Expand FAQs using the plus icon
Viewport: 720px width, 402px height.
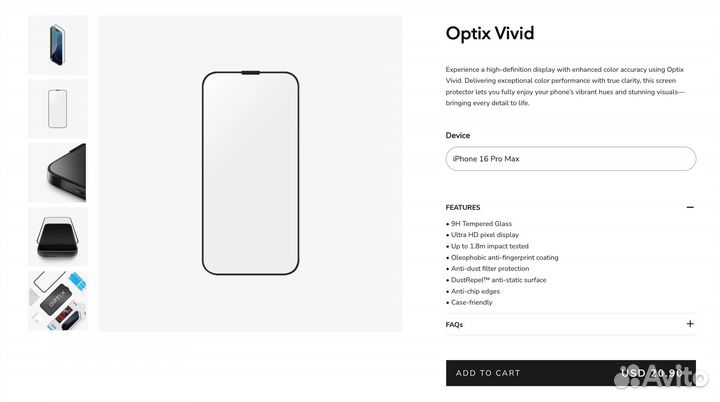pyautogui.click(x=690, y=324)
